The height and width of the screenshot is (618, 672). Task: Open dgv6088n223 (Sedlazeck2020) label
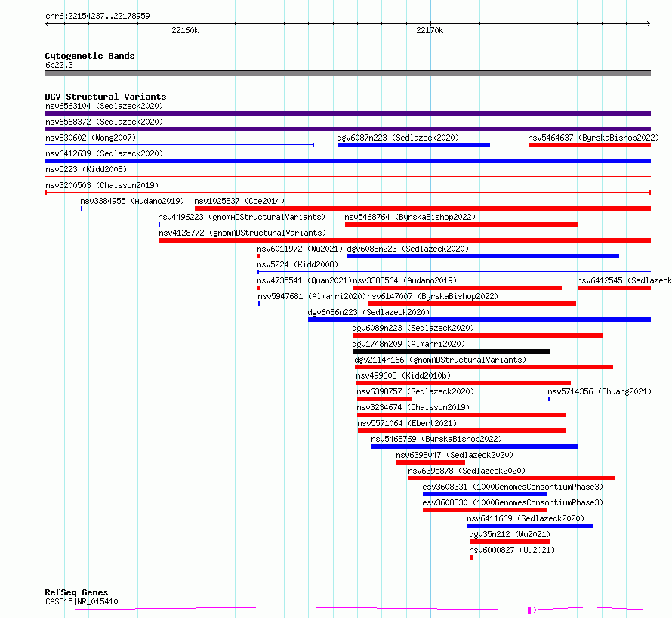[x=408, y=249]
